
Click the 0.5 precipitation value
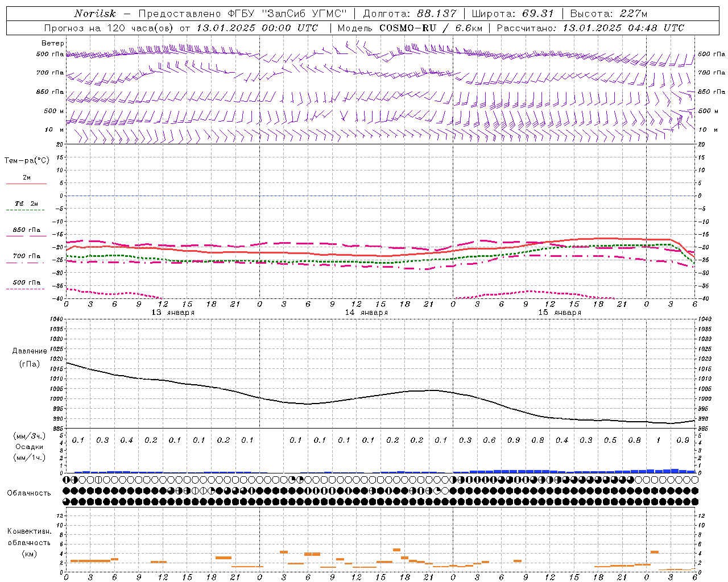tap(610, 440)
